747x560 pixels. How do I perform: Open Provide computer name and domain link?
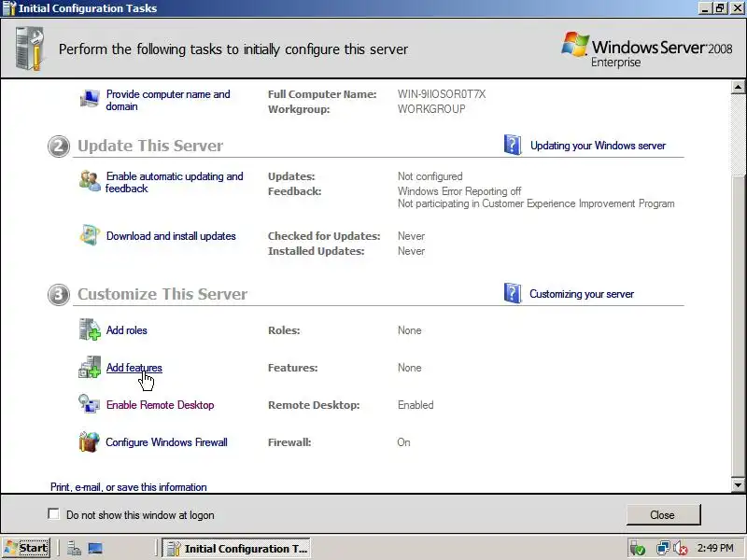[x=168, y=100]
